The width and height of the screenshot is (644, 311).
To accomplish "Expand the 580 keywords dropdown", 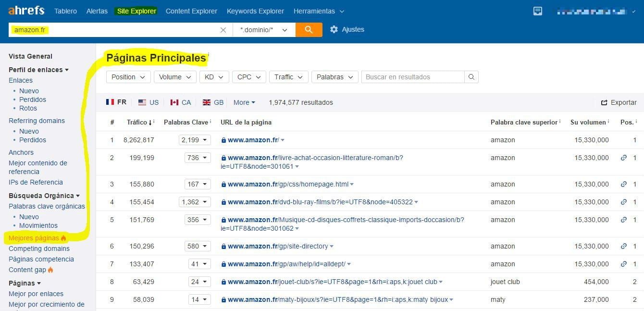I will pos(198,246).
